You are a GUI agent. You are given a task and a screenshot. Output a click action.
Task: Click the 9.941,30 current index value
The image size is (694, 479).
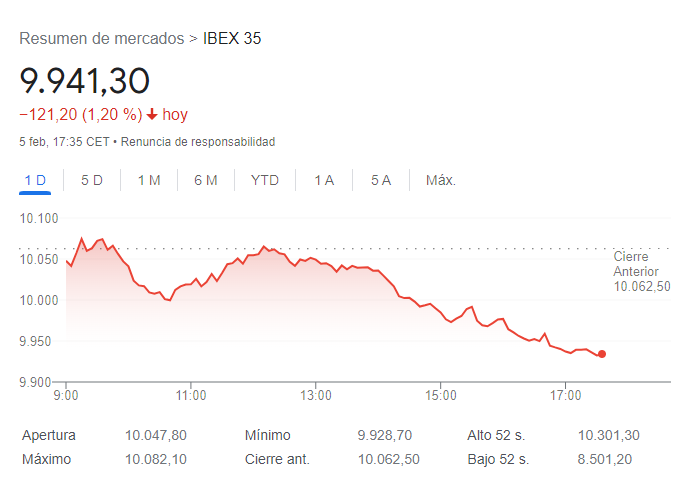[x=84, y=79]
